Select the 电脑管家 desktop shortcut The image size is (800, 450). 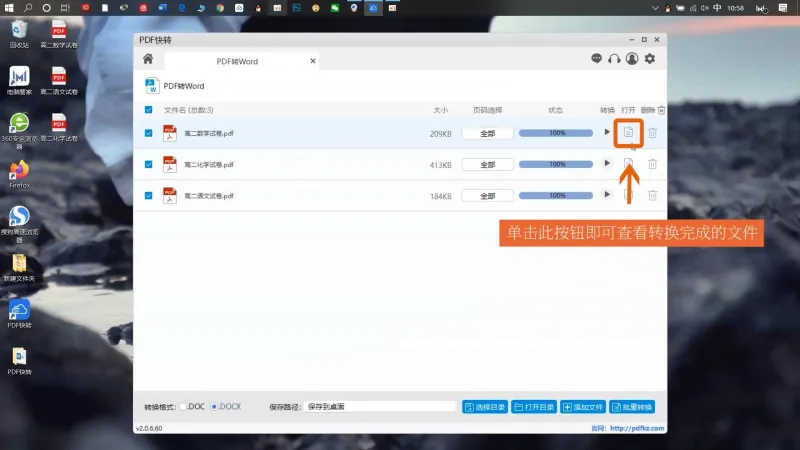[x=19, y=81]
